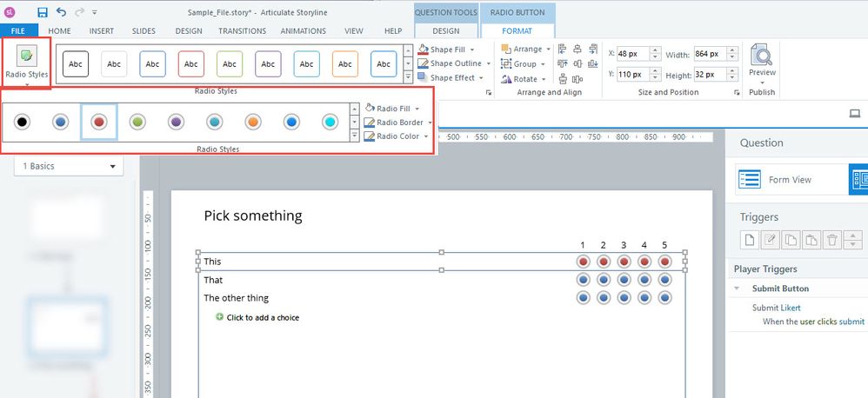Select radio button 2 in the That row

[604, 280]
